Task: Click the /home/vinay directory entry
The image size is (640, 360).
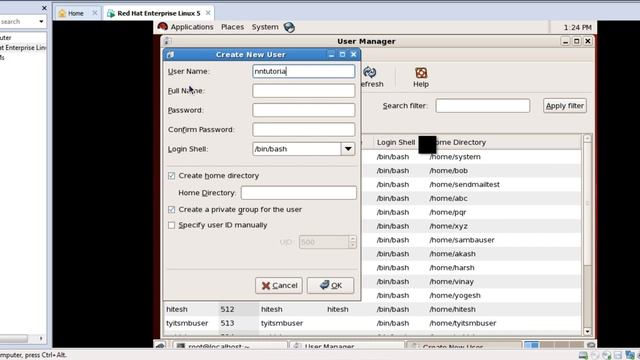Action: [451, 282]
